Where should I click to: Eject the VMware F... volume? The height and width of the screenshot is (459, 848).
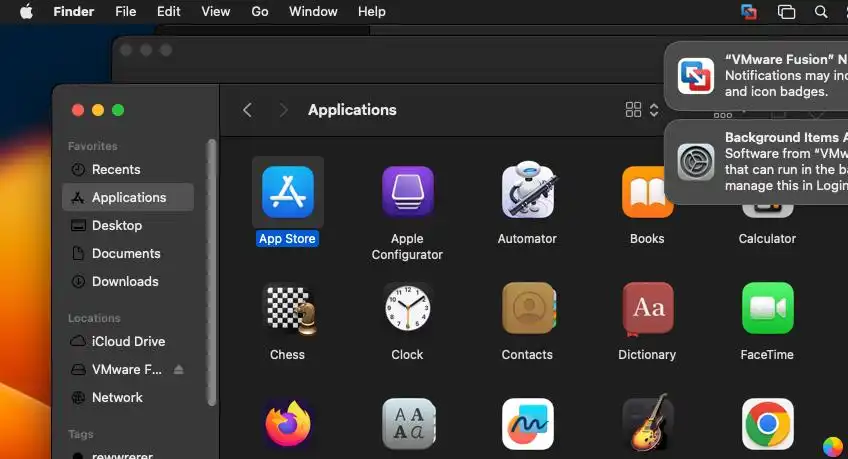178,369
